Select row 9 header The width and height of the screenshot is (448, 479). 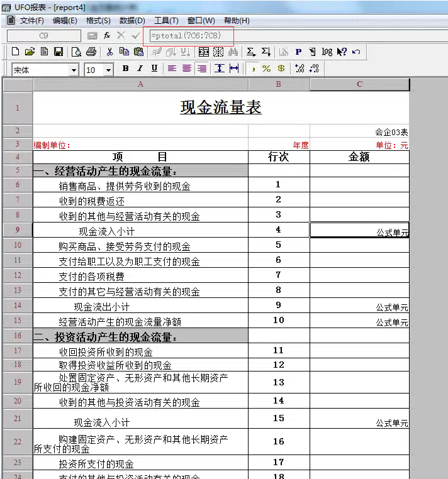(18, 229)
